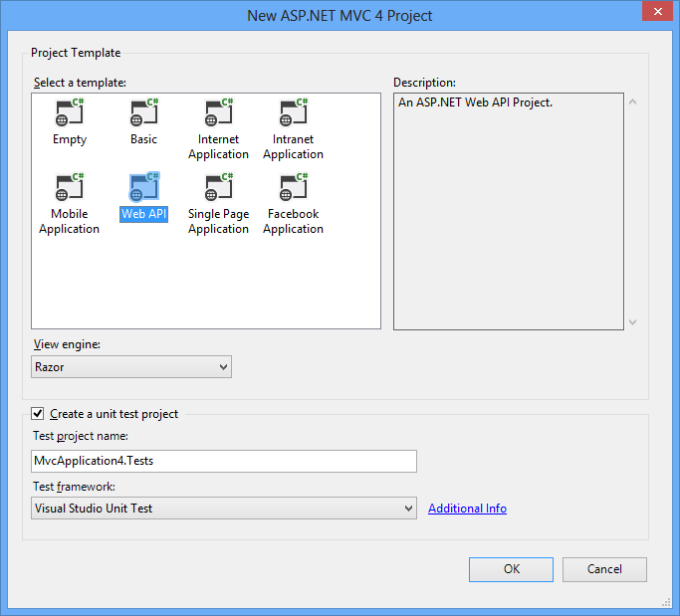This screenshot has width=680, height=616.
Task: Pick the Mobile Application template icon
Action: [x=70, y=187]
